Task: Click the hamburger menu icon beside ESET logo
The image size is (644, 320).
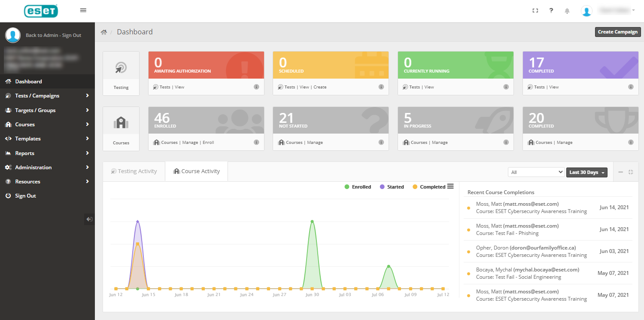Action: point(83,10)
